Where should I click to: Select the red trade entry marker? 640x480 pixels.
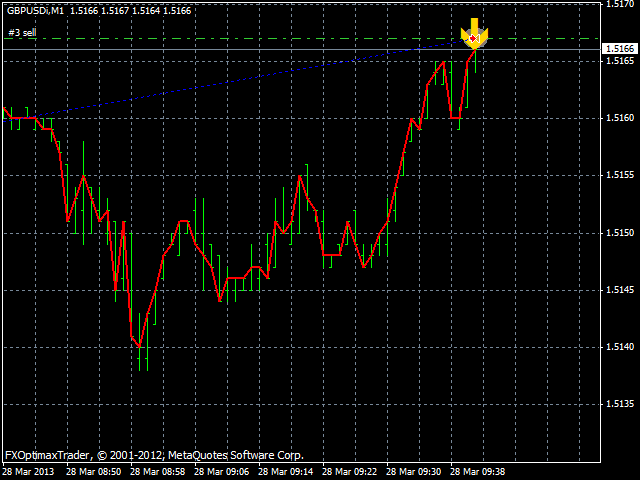tap(473, 38)
